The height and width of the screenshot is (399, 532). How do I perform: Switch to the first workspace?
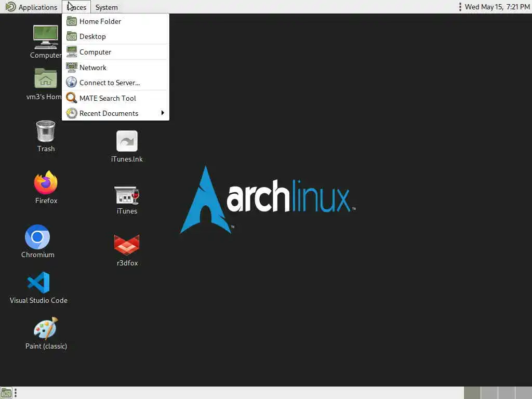[x=472, y=393]
